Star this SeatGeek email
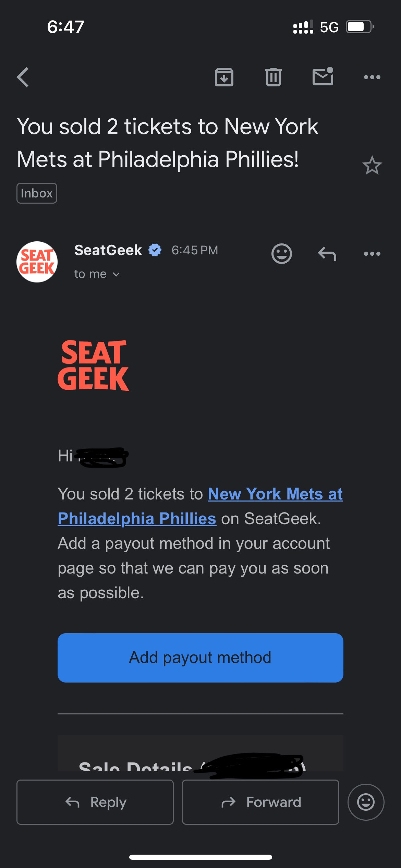 point(372,166)
